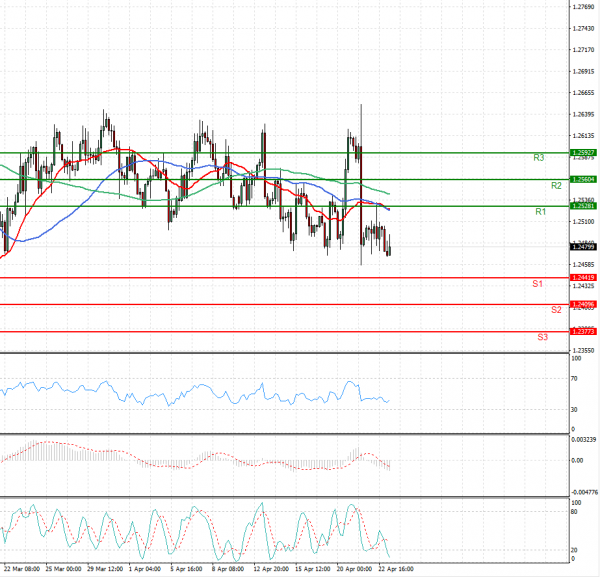Screen dimensions: 600x577
Task: Click the green 1.25604 price tag
Action: (583, 179)
